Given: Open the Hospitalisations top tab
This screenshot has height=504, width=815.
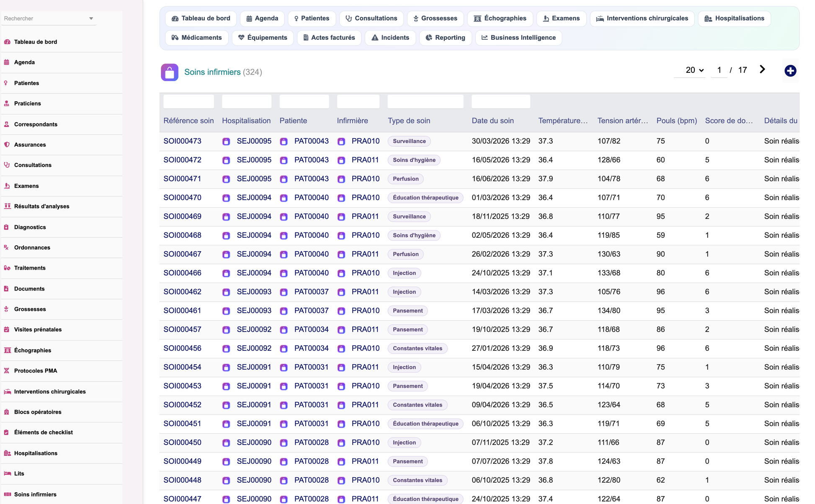Looking at the screenshot, I should 734,18.
